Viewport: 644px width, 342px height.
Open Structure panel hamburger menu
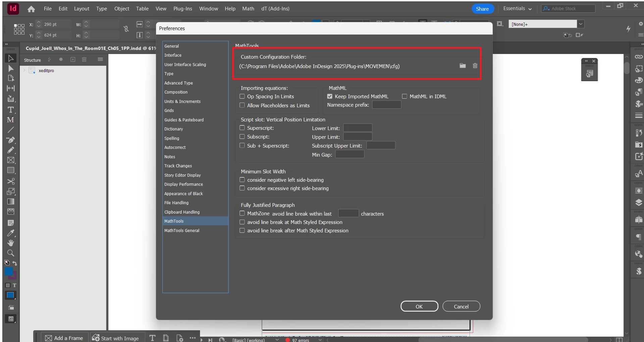pos(100,59)
